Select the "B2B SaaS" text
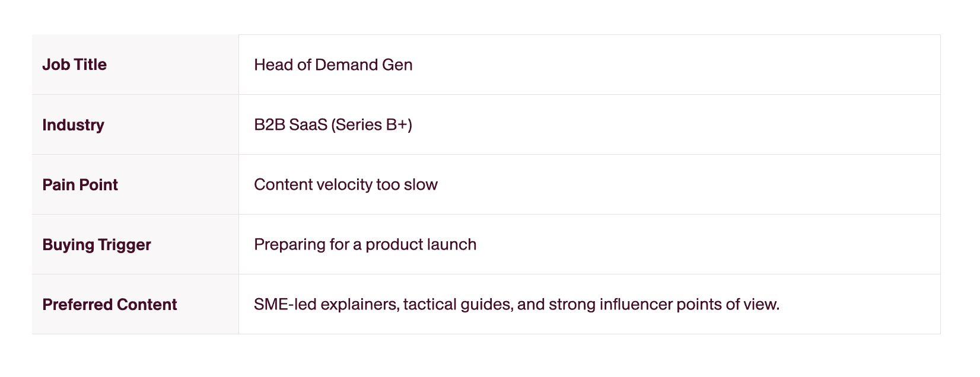This screenshot has height=377, width=980. [290, 125]
